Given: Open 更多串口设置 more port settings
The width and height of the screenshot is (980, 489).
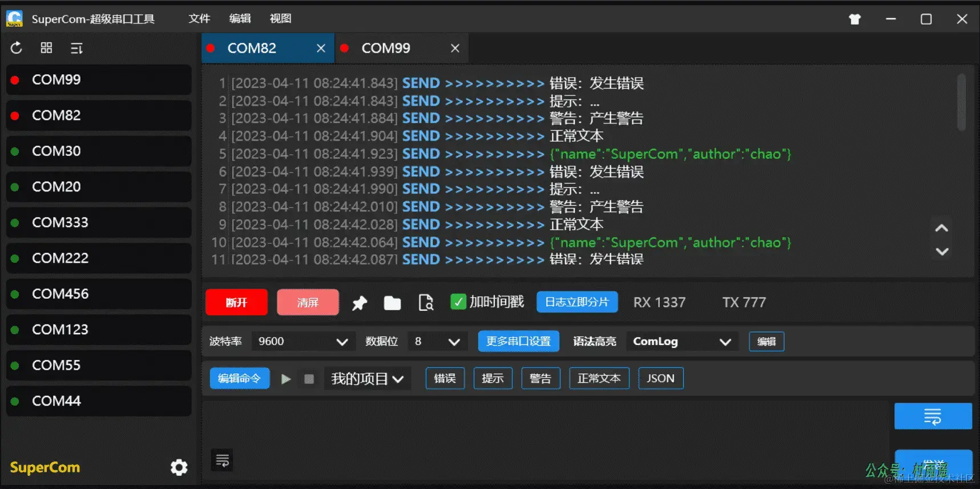Looking at the screenshot, I should 518,342.
